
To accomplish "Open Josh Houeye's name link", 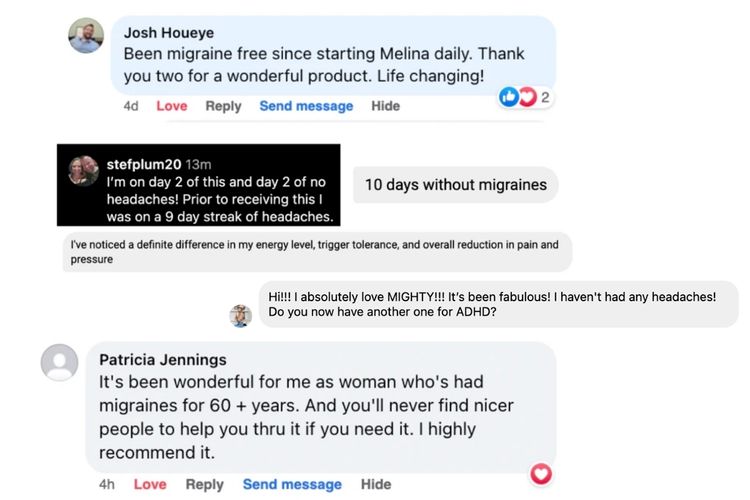I will pos(169,33).
